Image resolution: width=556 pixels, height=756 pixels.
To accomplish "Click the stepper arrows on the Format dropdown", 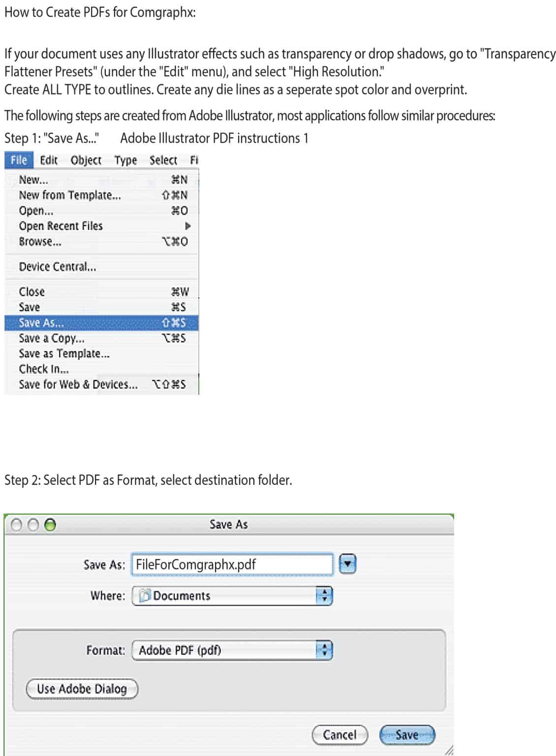I will pos(324,650).
